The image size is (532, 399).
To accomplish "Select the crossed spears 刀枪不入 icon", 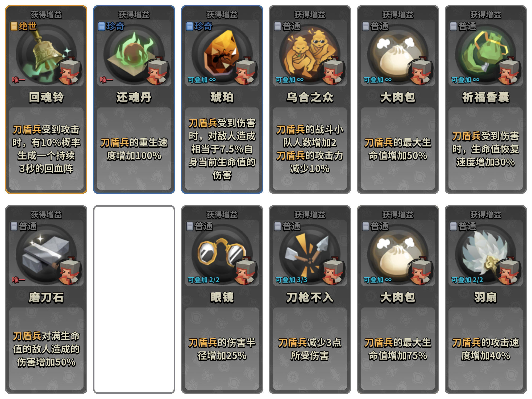I will (x=310, y=255).
